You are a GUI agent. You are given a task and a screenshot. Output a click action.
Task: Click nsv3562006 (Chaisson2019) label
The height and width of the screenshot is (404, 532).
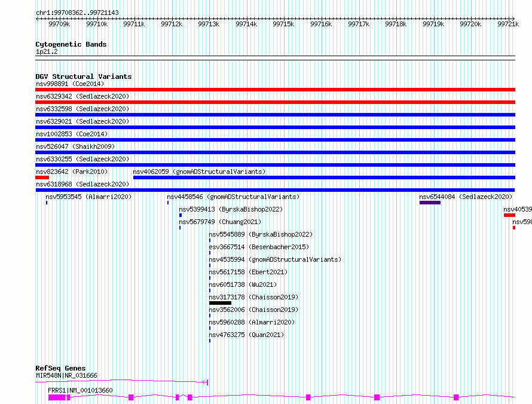[x=253, y=310]
